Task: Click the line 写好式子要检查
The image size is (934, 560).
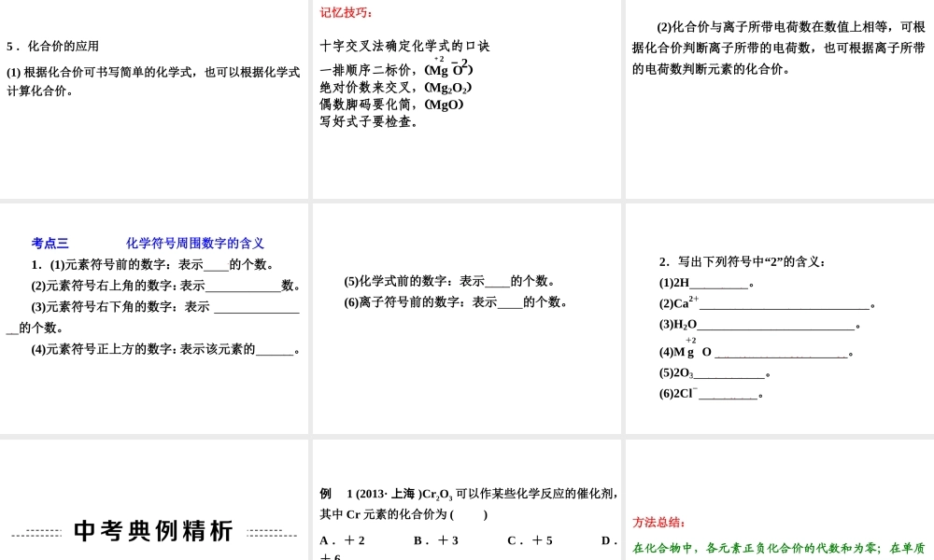Action: click(369, 121)
